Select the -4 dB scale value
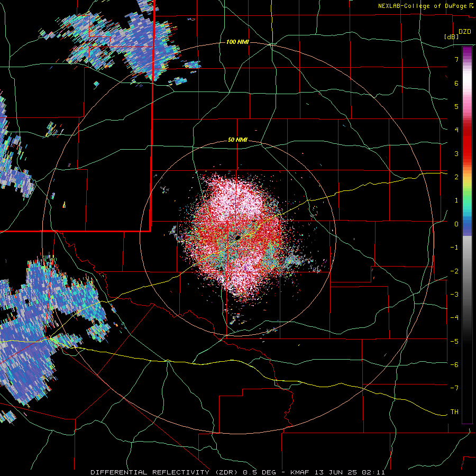476x476 pixels. [x=454, y=318]
